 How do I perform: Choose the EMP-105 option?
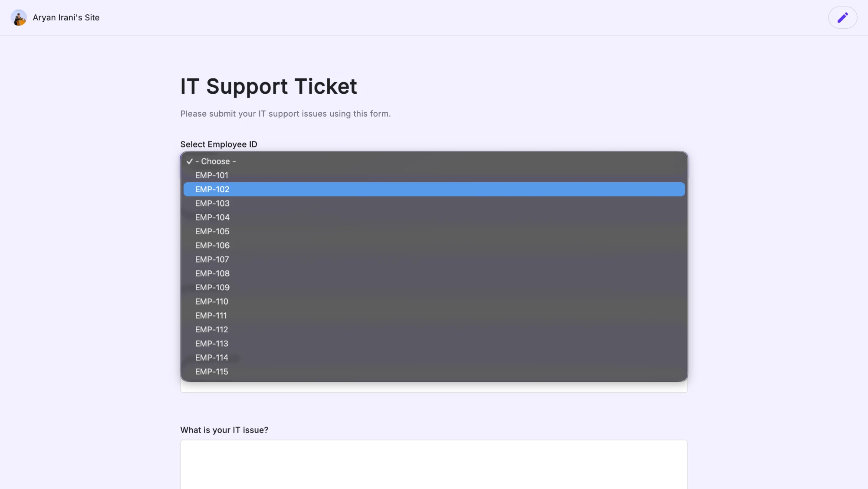[434, 231]
